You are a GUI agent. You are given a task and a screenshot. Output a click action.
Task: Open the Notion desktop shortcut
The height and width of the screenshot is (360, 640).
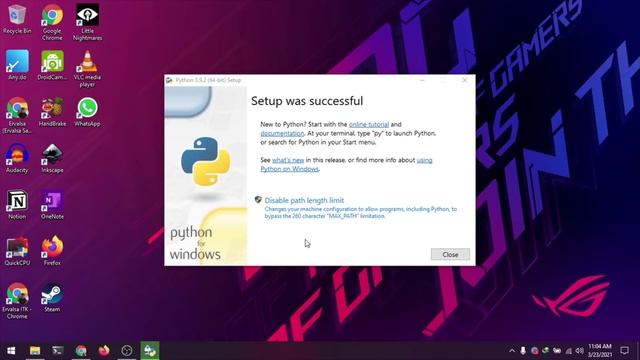[17, 205]
